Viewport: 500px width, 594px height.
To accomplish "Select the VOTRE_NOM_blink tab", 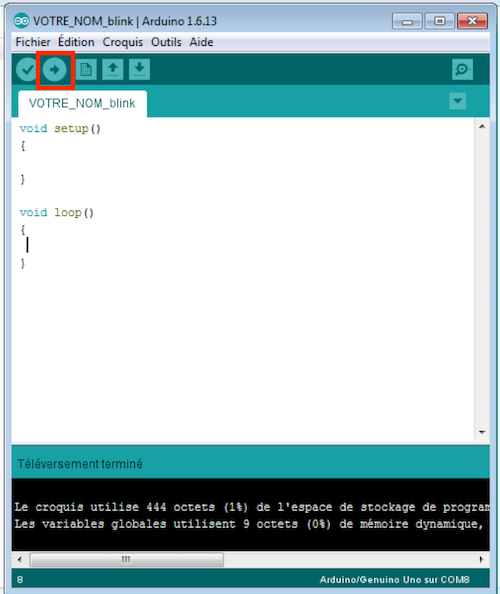I will pos(82,103).
